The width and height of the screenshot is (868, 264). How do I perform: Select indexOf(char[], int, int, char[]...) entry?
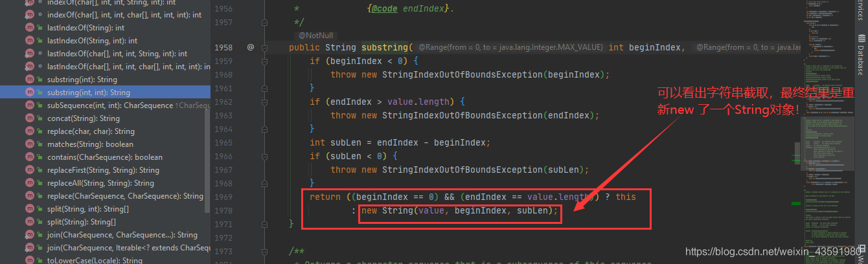pyautogui.click(x=105, y=15)
